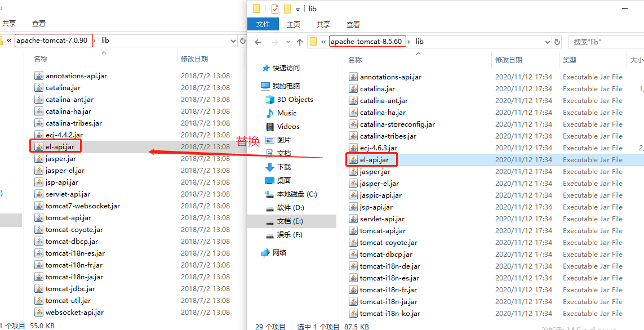Select servlet-api.jar in left window
Viewport: 644px width, 330px height.
pyautogui.click(x=68, y=194)
